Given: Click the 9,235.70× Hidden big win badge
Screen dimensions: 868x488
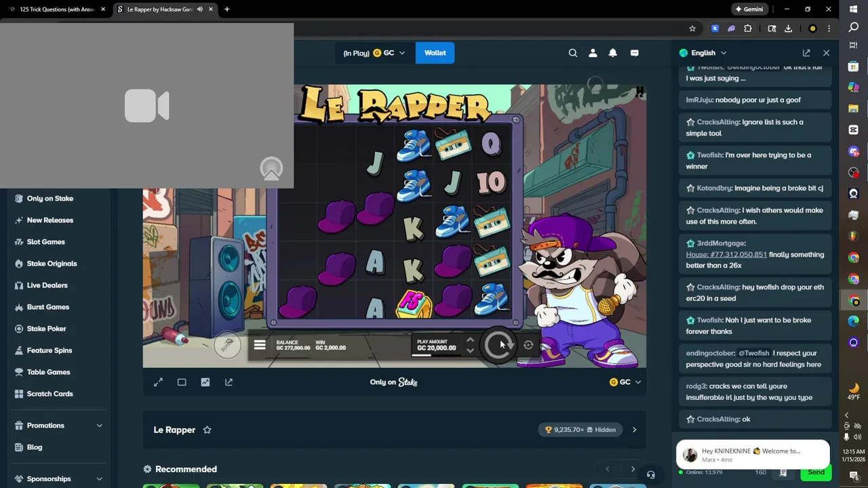Looking at the screenshot, I should [x=581, y=430].
